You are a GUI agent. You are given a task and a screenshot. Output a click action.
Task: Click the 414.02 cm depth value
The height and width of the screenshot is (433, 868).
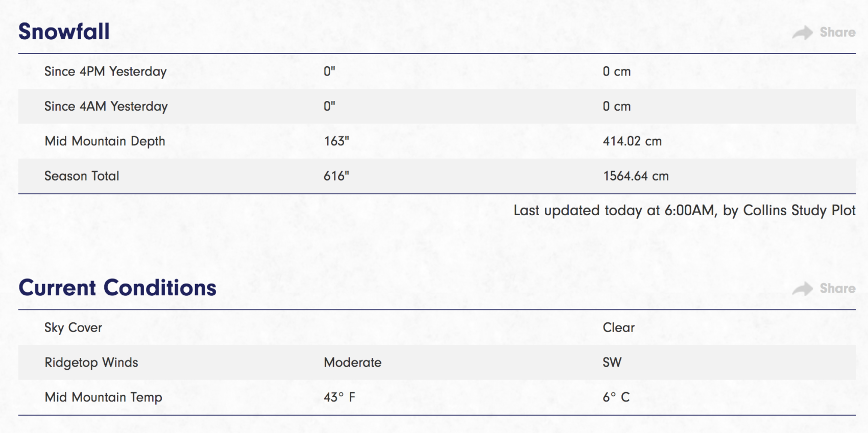coord(632,141)
